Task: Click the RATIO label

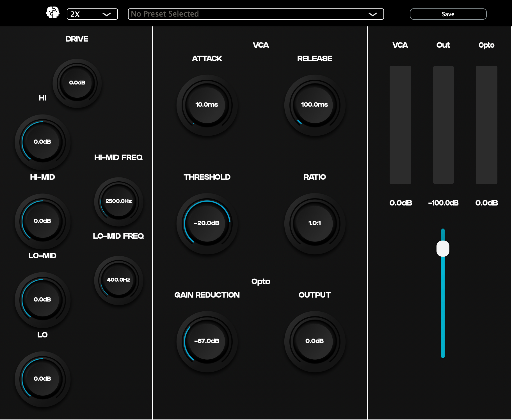Action: (x=315, y=177)
